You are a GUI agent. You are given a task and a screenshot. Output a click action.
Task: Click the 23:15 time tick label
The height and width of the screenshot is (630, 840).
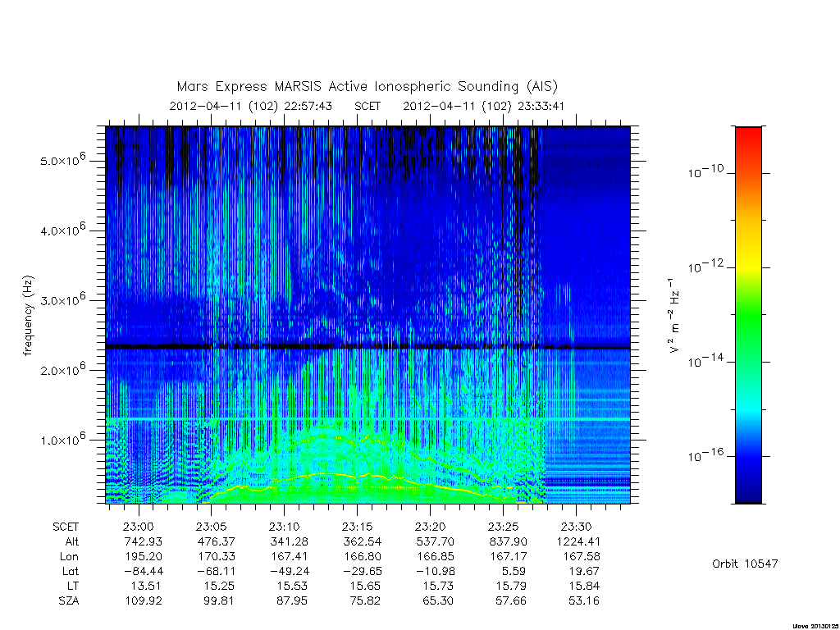click(357, 527)
